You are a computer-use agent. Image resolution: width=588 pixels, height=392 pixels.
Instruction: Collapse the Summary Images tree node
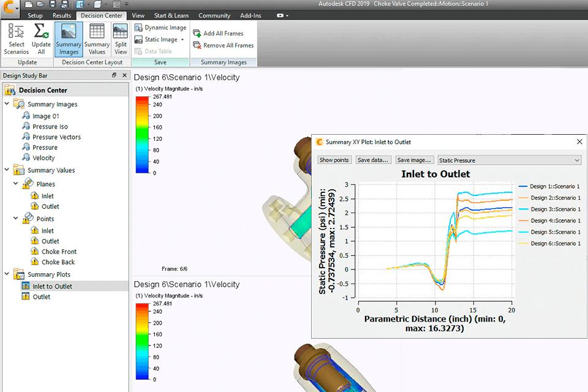click(7, 104)
